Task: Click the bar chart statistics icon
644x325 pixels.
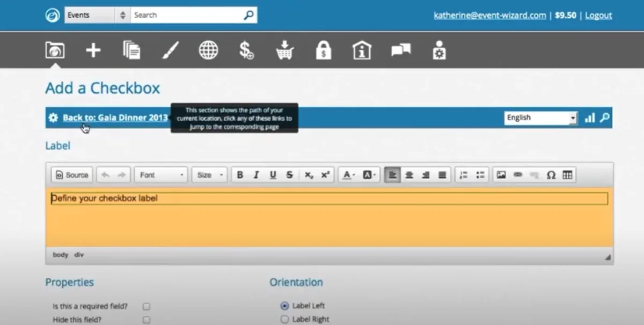Action: pos(590,117)
